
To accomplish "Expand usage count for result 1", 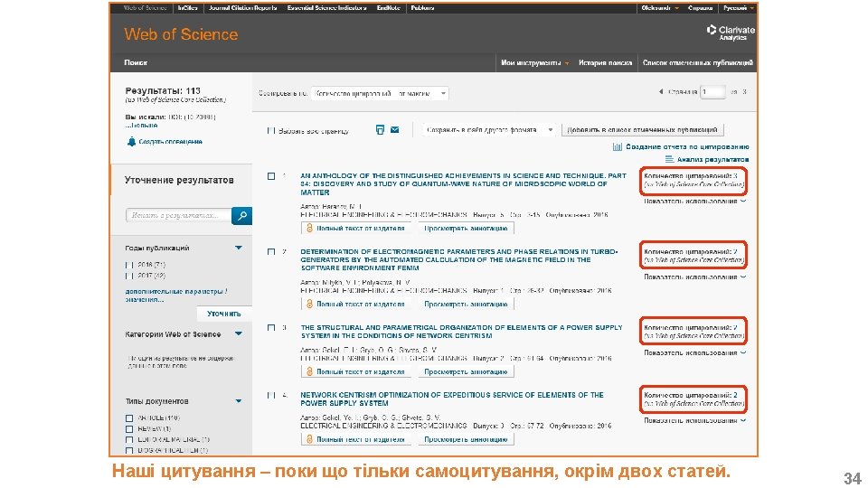I will click(694, 202).
